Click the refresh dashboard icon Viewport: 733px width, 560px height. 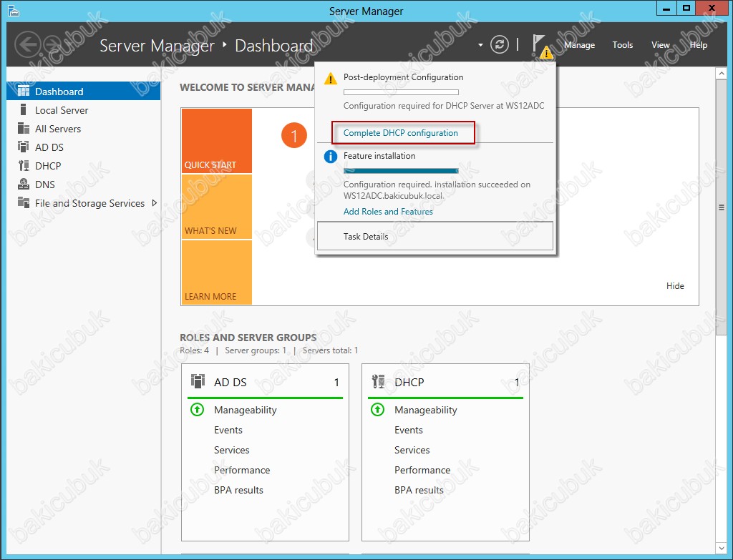(x=499, y=45)
